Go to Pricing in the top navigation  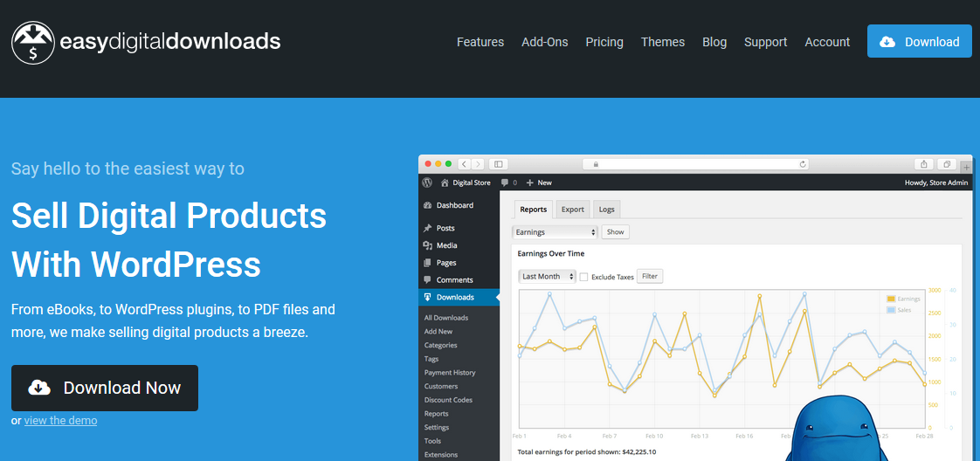click(604, 42)
